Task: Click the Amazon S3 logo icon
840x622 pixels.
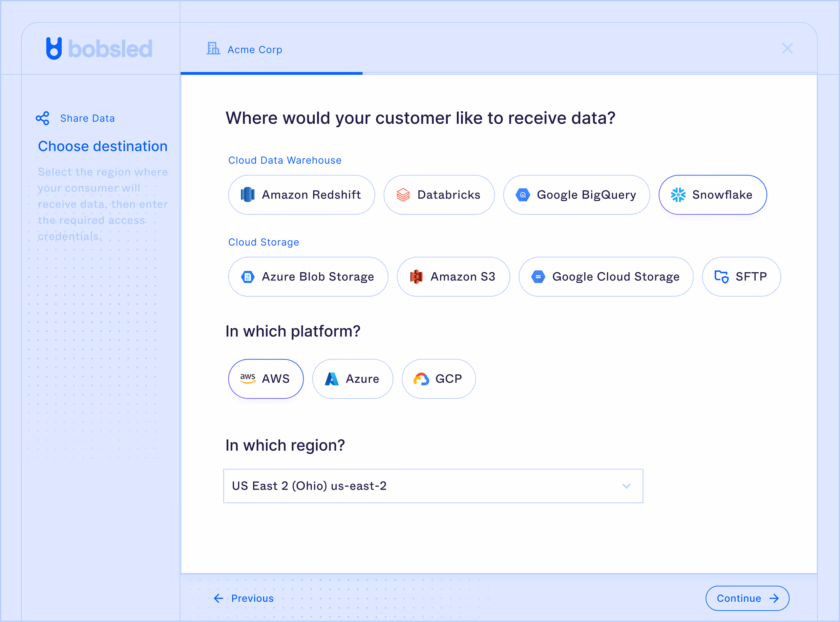Action: point(416,277)
